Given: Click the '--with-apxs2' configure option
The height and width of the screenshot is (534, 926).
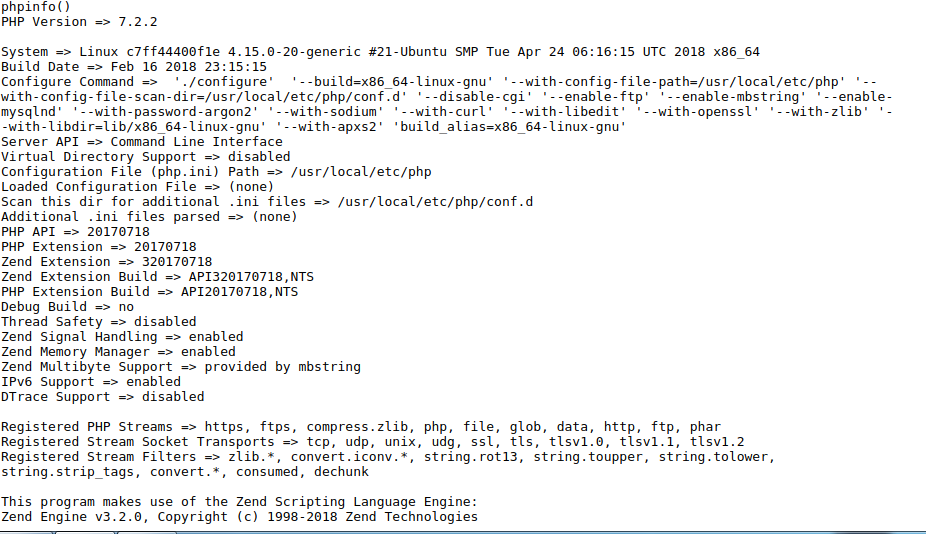Looking at the screenshot, I should pyautogui.click(x=327, y=127).
